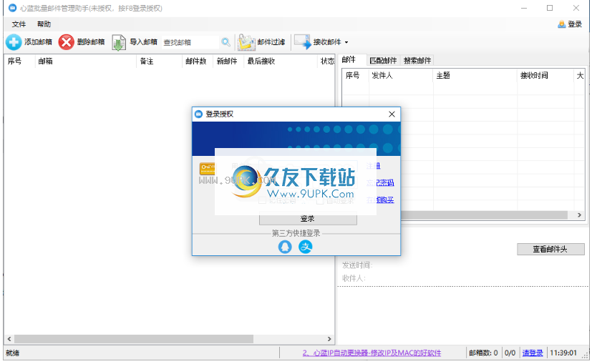Open 邮件过滤 mail filter tool
This screenshot has width=592, height=364.
pos(261,42)
